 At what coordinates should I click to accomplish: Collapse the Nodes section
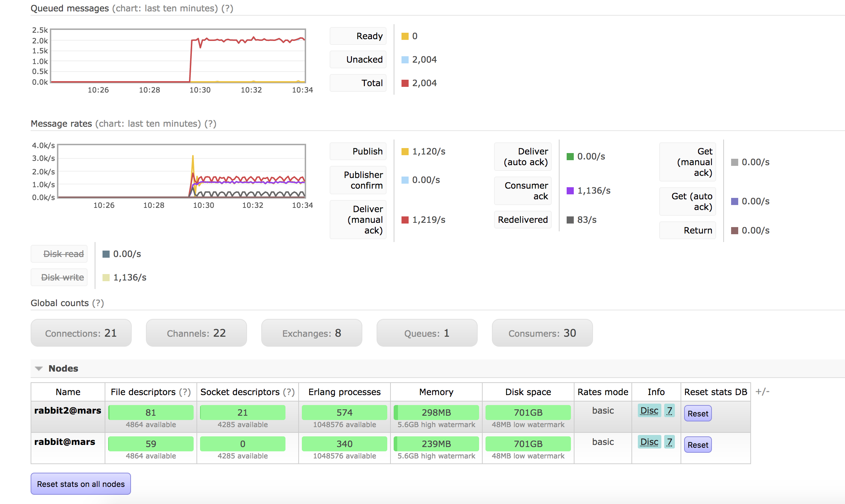(38, 368)
